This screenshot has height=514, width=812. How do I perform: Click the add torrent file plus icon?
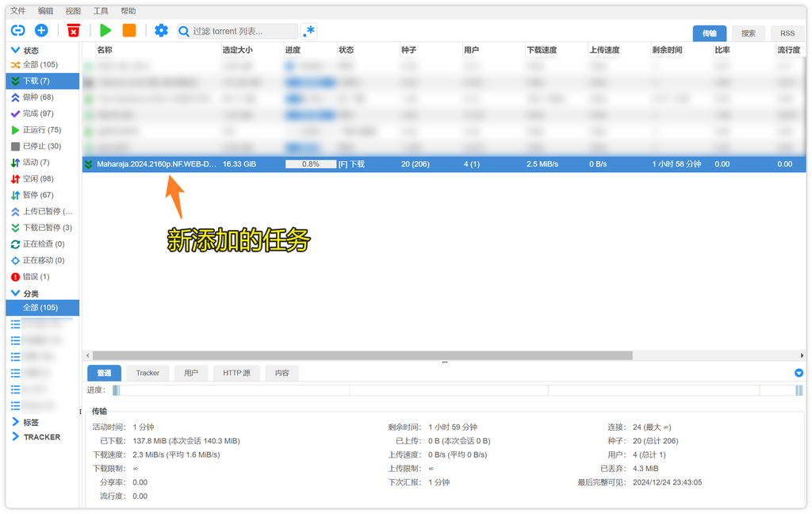click(x=41, y=30)
